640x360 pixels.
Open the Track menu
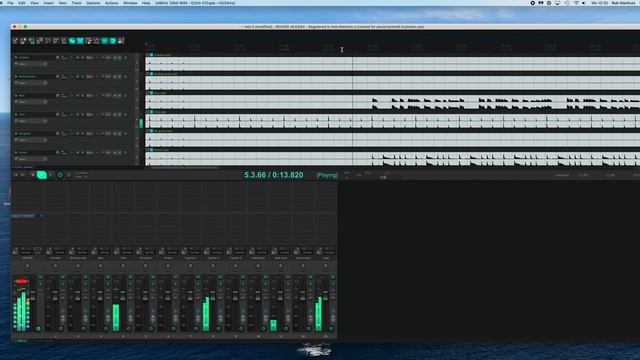click(76, 3)
